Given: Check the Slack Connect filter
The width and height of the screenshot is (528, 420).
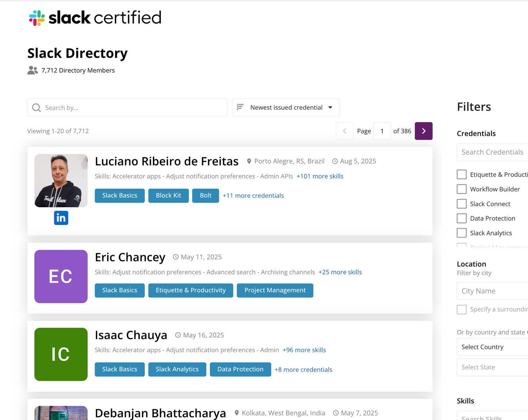Looking at the screenshot, I should point(461,204).
